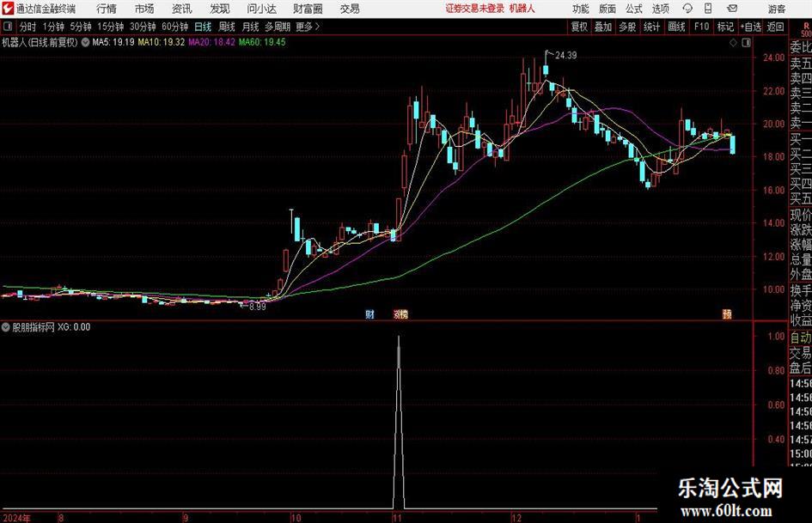
Task: Switch to 15分钟 period
Action: (x=110, y=27)
